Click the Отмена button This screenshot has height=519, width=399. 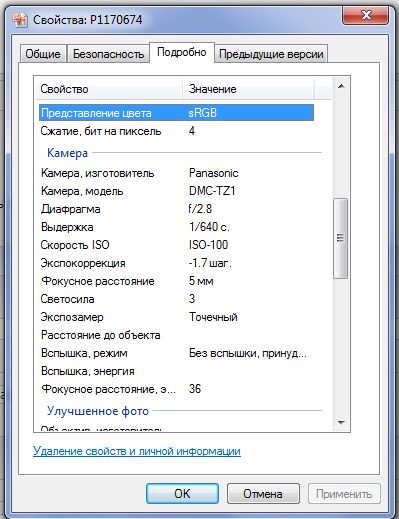(x=263, y=494)
